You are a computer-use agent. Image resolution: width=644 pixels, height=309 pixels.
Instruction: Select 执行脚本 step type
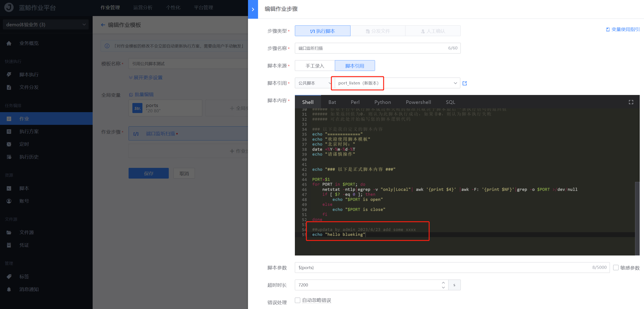click(323, 31)
